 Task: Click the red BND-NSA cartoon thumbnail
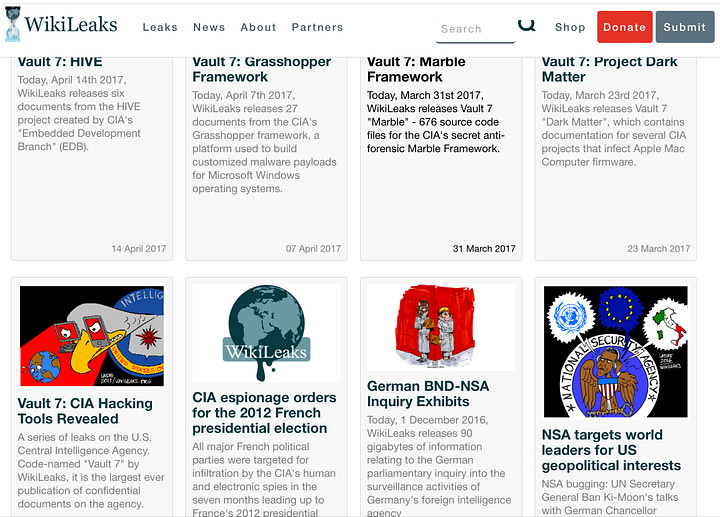coord(441,327)
